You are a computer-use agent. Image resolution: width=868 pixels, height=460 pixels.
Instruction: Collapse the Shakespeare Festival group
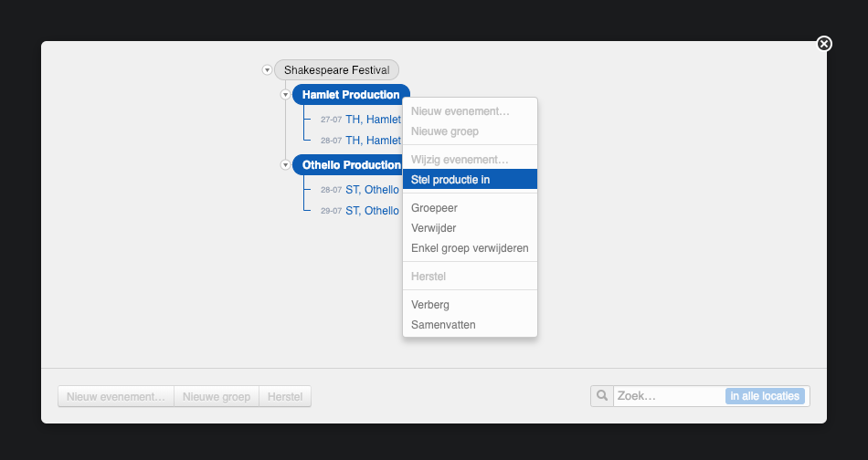coord(267,70)
